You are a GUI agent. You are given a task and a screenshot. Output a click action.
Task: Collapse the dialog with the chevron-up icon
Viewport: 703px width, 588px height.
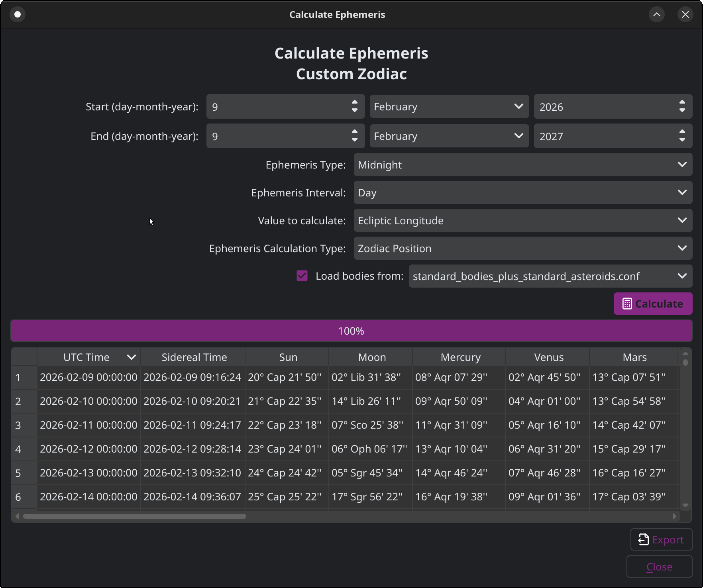pyautogui.click(x=657, y=14)
